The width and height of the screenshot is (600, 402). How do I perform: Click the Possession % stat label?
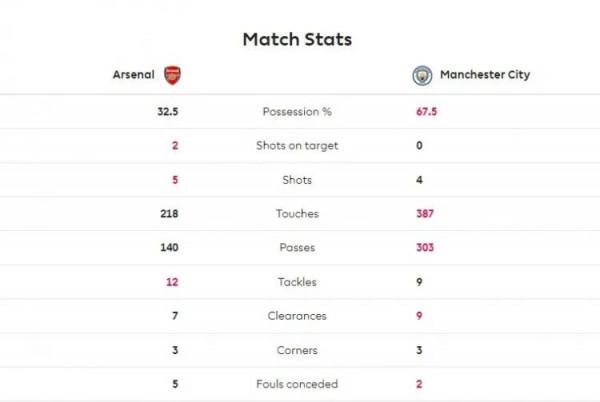pos(297,111)
